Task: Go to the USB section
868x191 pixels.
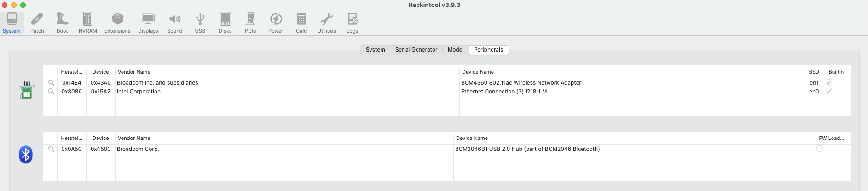Action: (x=200, y=23)
